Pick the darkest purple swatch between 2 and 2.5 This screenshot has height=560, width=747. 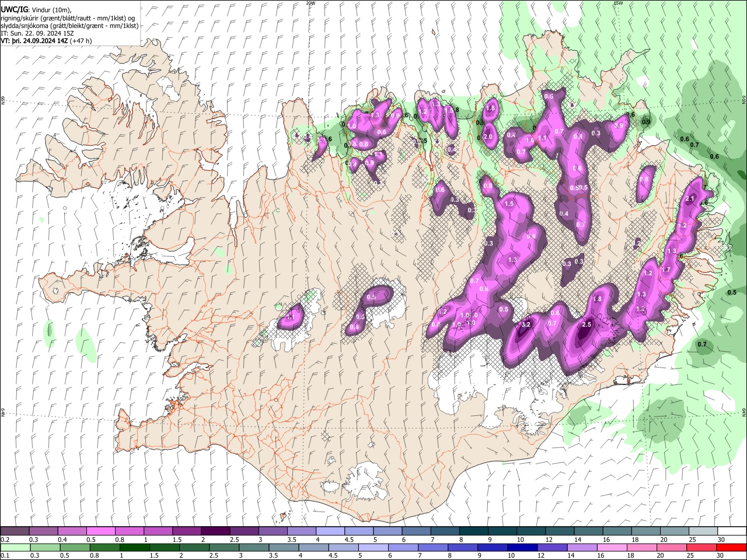pos(215,531)
